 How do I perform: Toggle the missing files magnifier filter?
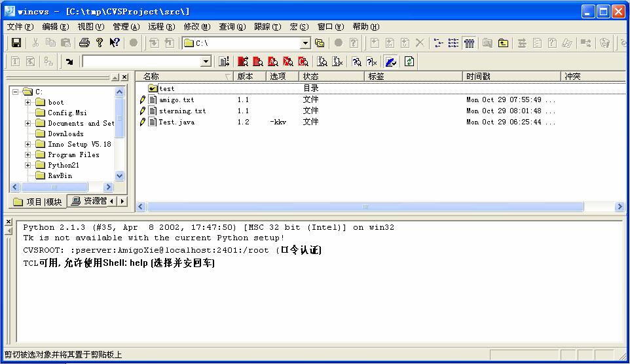[x=322, y=62]
